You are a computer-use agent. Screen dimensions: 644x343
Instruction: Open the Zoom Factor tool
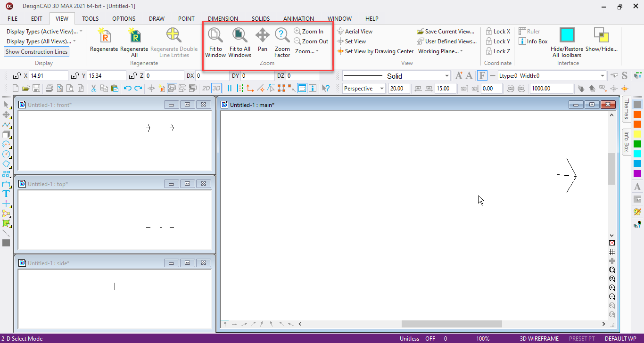(x=282, y=35)
